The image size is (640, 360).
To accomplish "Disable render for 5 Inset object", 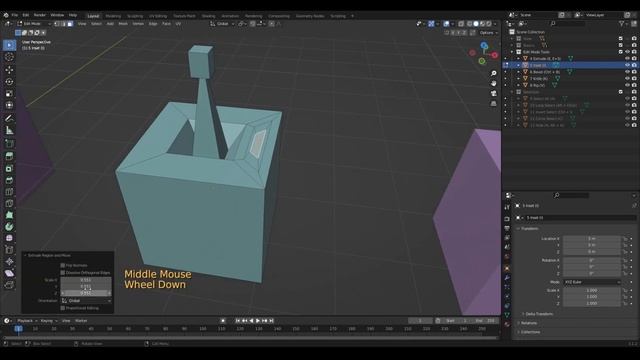I will [634, 65].
